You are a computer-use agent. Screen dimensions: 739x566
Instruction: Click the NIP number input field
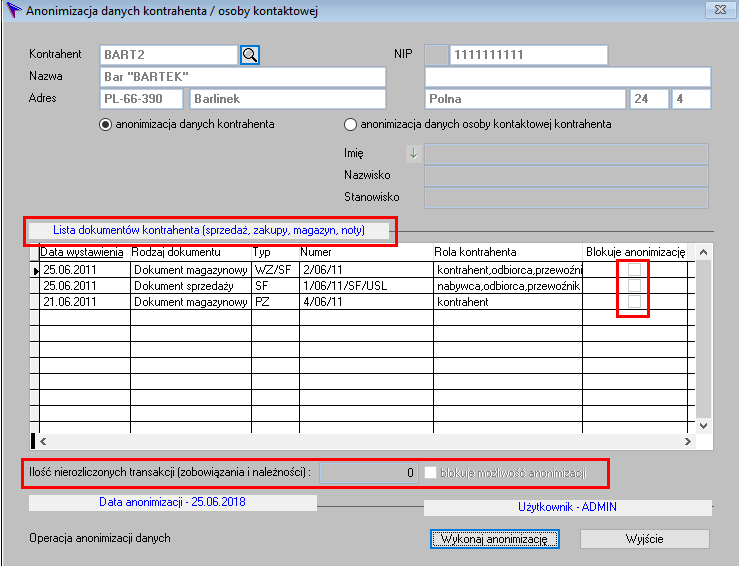(x=528, y=55)
